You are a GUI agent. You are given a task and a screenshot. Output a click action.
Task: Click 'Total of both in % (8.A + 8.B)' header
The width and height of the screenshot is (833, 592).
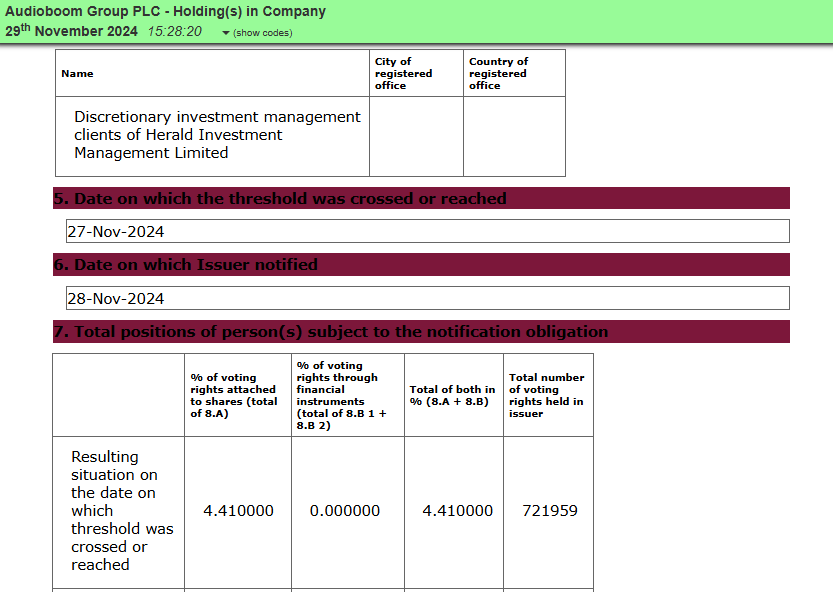(x=452, y=395)
